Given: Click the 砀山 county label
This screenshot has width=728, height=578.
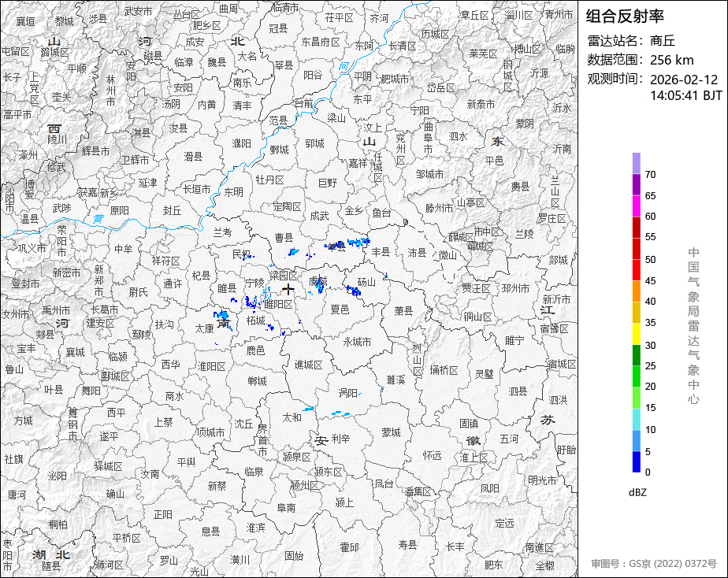Looking at the screenshot, I should [x=366, y=282].
